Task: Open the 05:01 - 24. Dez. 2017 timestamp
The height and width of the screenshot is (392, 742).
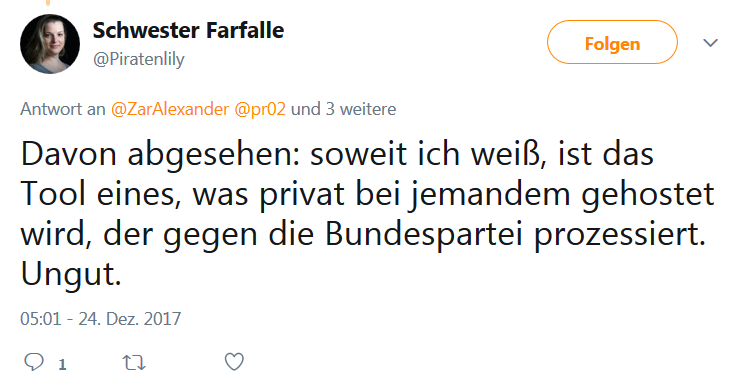Action: click(100, 319)
